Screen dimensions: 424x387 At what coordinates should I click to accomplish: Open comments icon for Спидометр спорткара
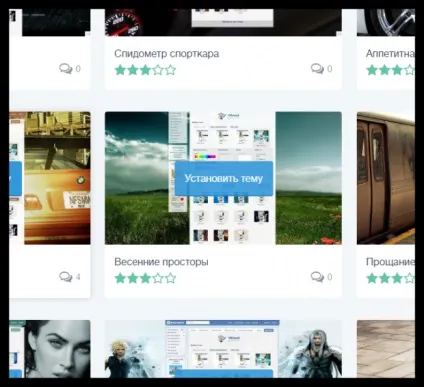317,68
